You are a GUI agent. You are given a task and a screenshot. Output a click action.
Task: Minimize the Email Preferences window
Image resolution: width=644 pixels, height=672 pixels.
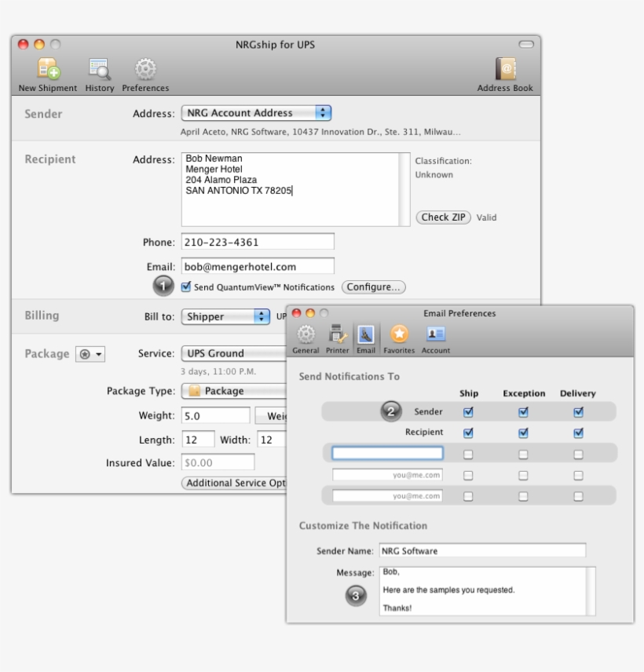pos(310,313)
